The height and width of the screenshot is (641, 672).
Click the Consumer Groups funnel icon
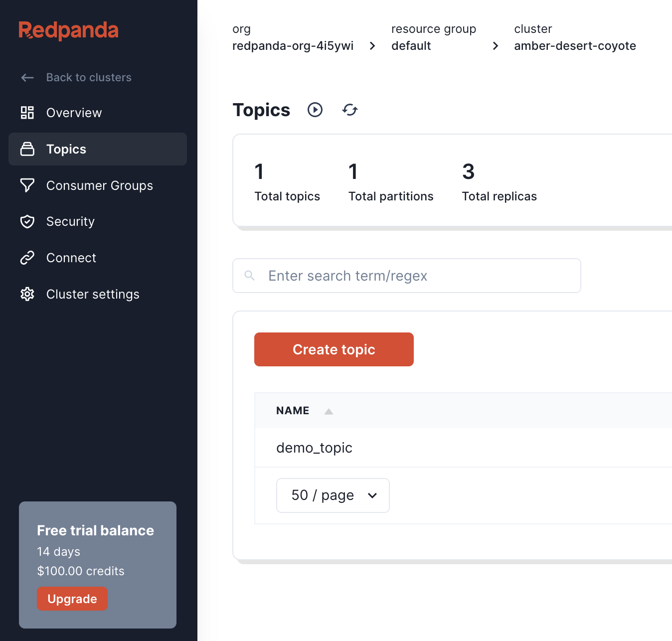27,185
